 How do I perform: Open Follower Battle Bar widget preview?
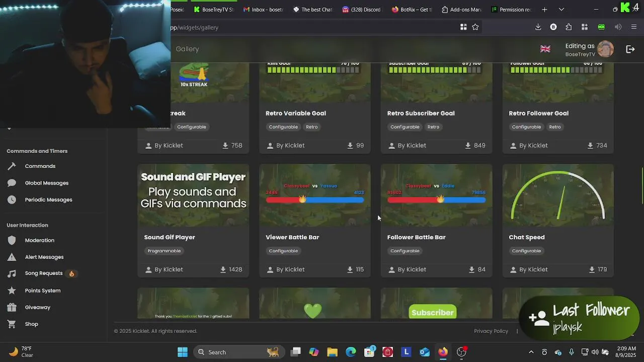coord(437,195)
